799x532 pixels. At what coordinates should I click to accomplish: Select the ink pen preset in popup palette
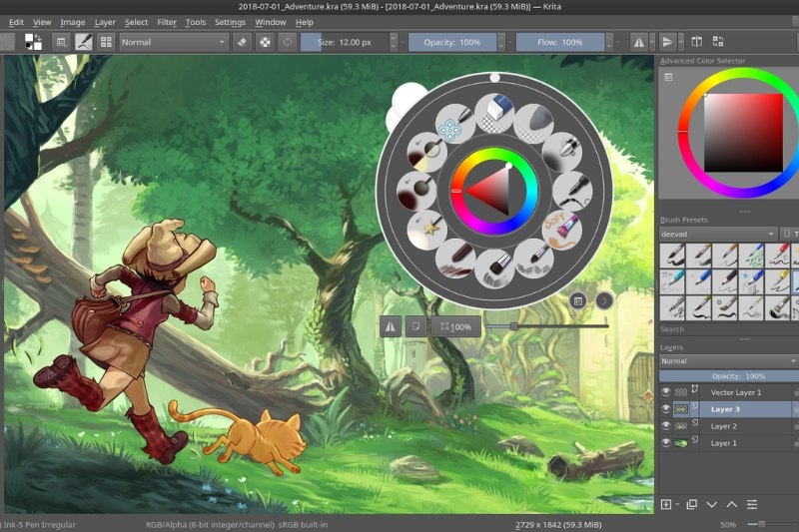point(572,191)
